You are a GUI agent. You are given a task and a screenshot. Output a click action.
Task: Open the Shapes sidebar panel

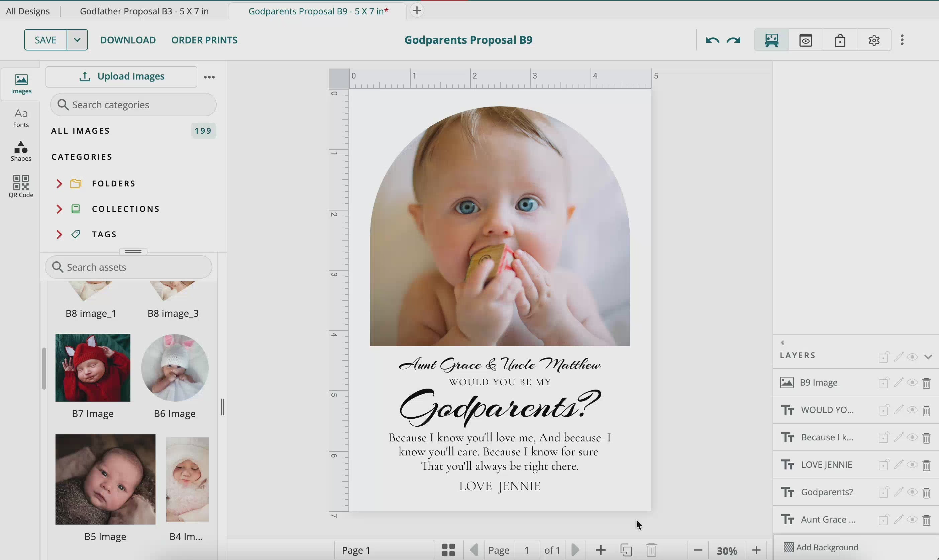(21, 151)
